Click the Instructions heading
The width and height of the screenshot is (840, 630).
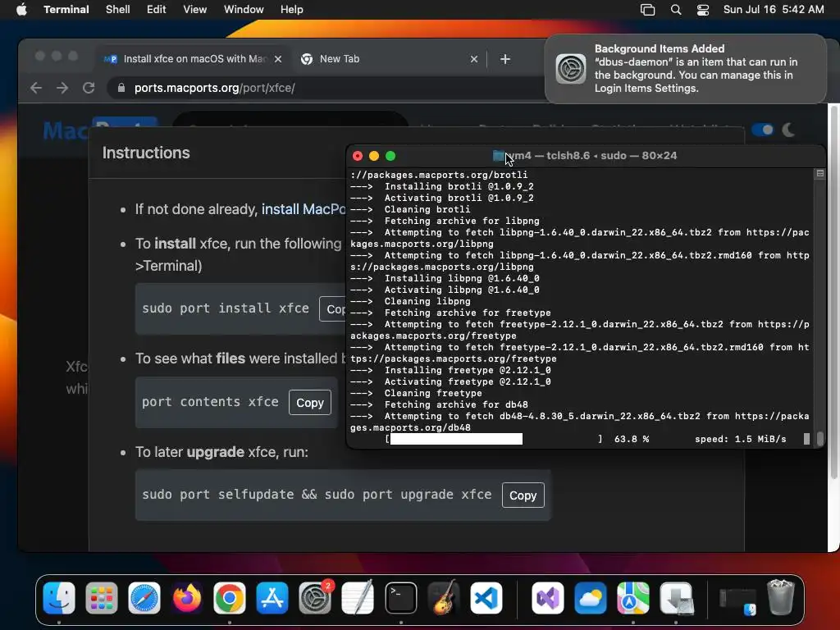coord(146,153)
